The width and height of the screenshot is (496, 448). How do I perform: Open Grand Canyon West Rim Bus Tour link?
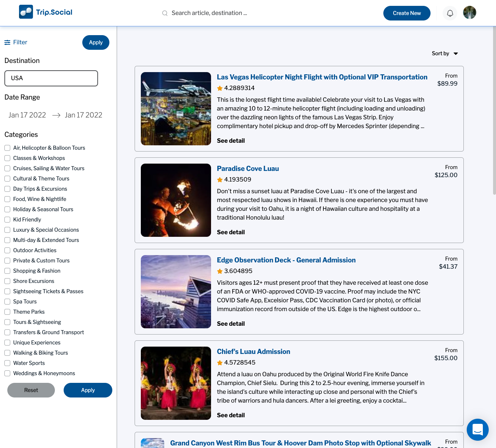point(301,443)
